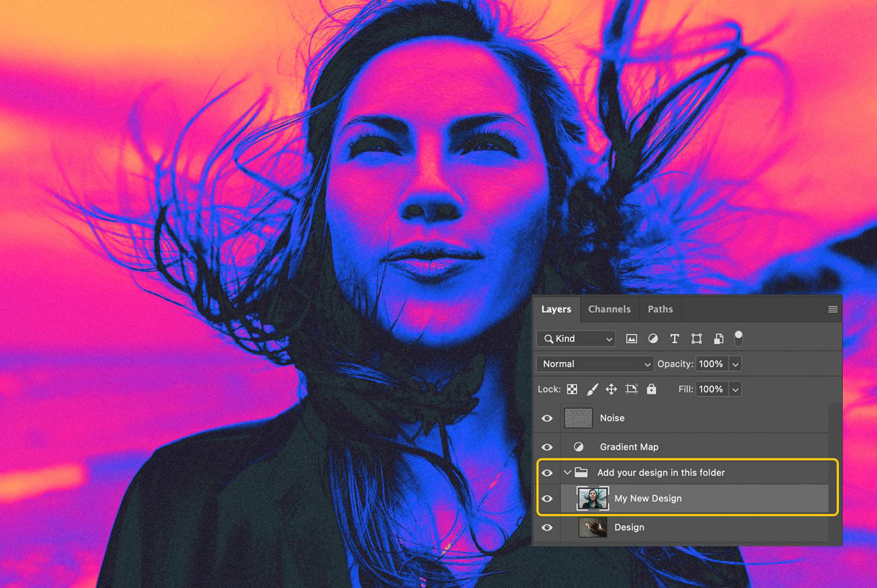
Task: Click the lock position icon
Action: click(x=611, y=389)
